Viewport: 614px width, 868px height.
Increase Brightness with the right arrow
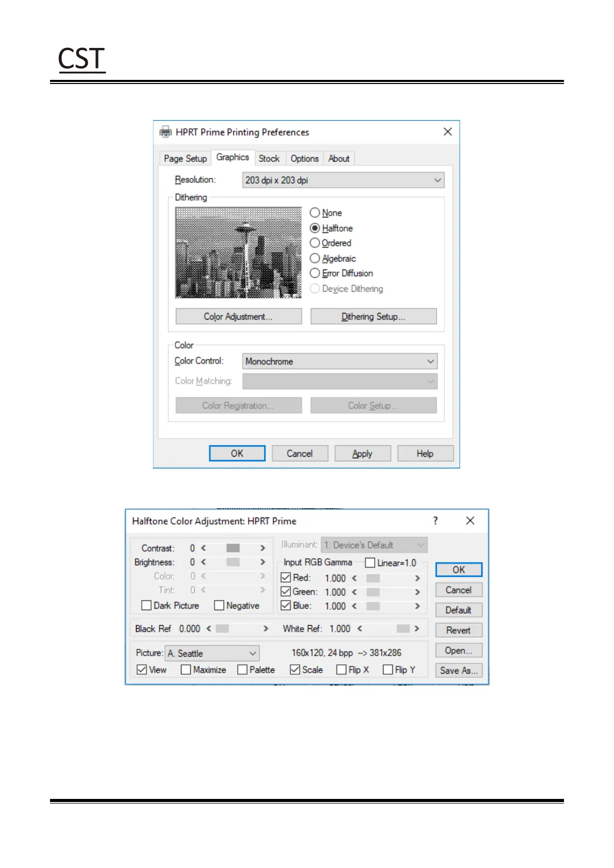[262, 562]
